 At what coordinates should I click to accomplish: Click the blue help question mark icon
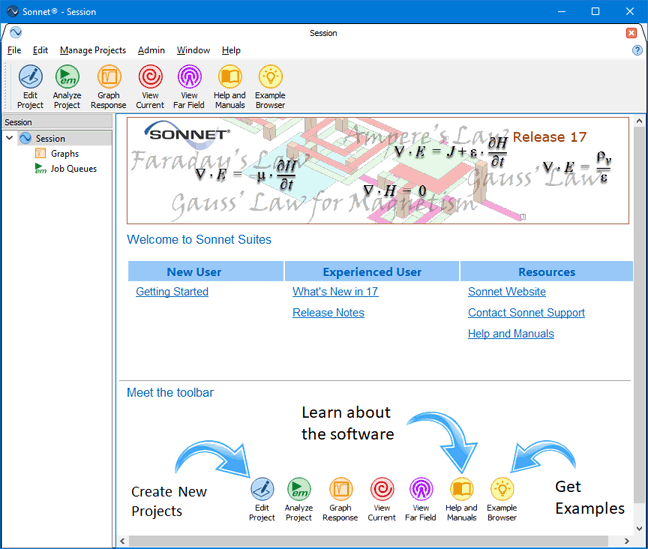[x=637, y=50]
